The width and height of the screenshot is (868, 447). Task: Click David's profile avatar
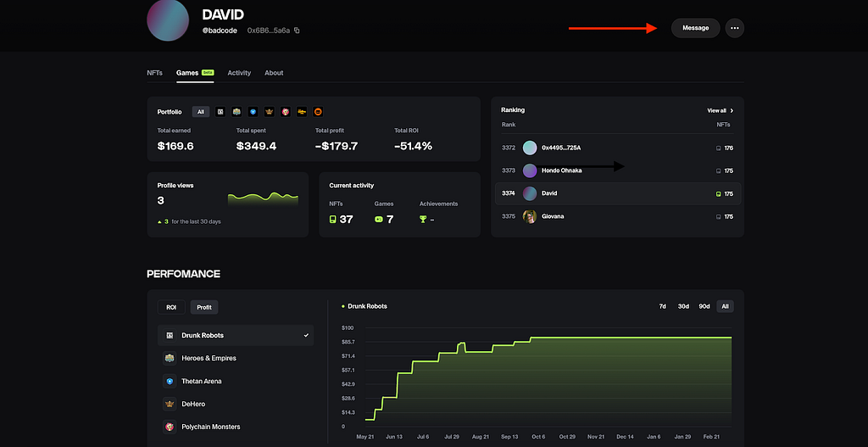pyautogui.click(x=168, y=20)
